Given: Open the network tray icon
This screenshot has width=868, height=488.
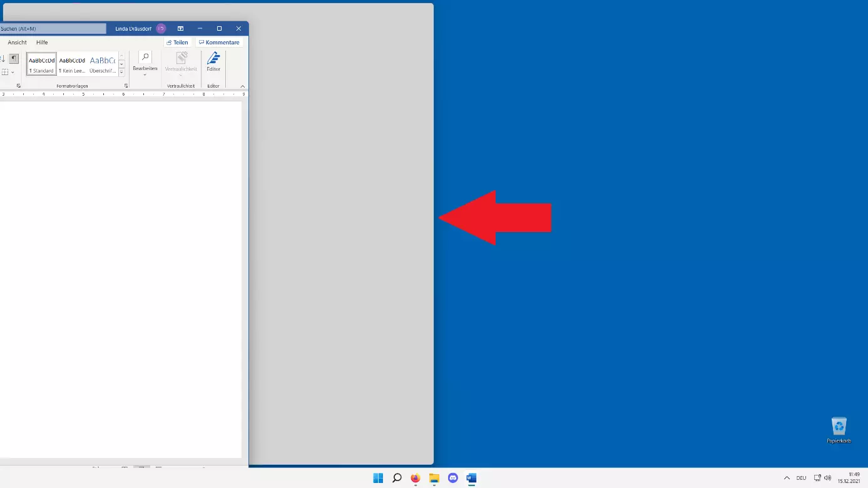Looking at the screenshot, I should [x=817, y=478].
